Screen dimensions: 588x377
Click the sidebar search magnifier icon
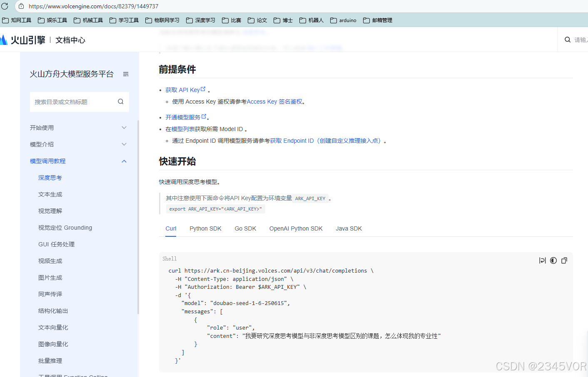pyautogui.click(x=121, y=102)
